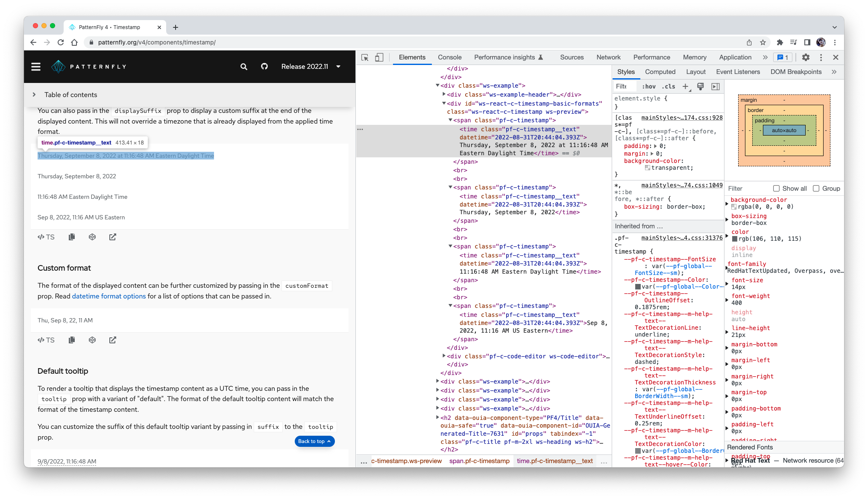The width and height of the screenshot is (868, 499).
Task: Click the inspect element picker icon
Action: (365, 58)
